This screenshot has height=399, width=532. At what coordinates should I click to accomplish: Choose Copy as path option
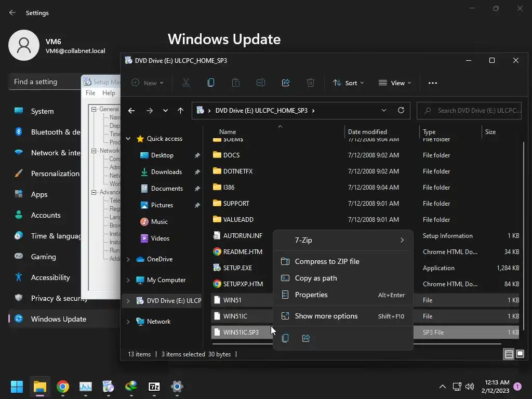[x=343, y=278]
